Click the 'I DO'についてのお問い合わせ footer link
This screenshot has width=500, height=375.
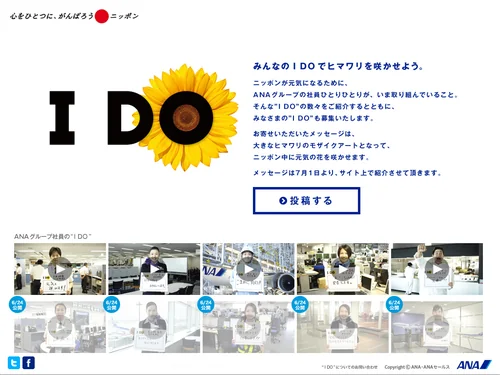350,367
